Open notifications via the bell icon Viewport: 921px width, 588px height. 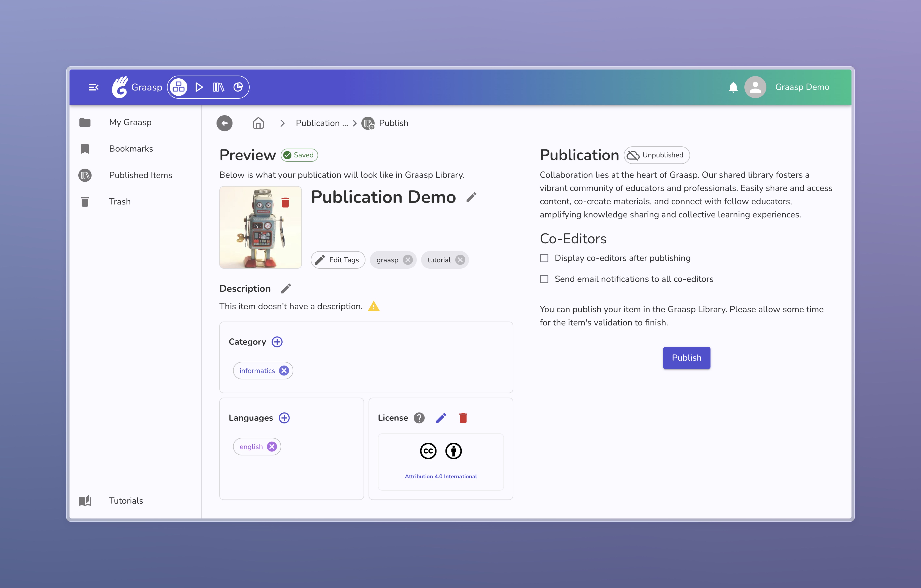734,87
